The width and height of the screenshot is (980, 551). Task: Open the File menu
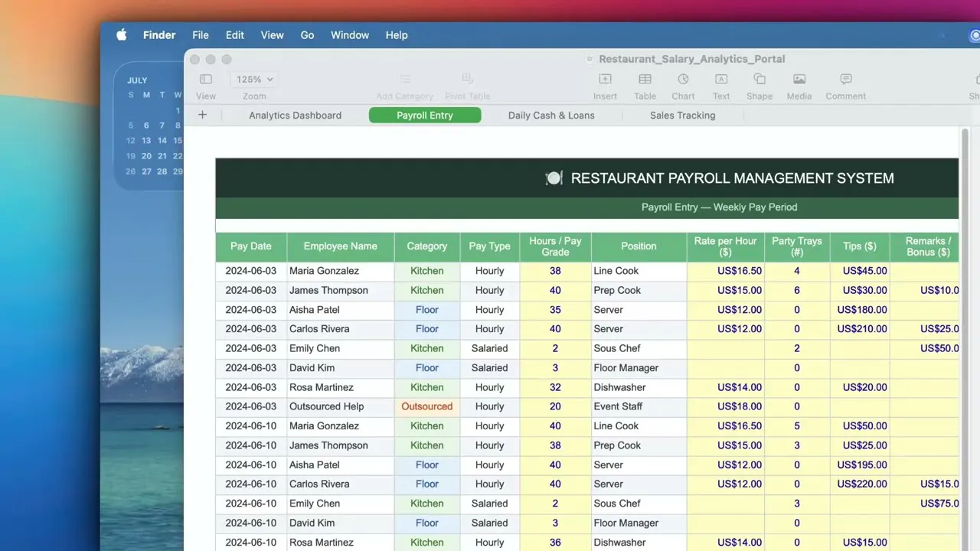201,35
